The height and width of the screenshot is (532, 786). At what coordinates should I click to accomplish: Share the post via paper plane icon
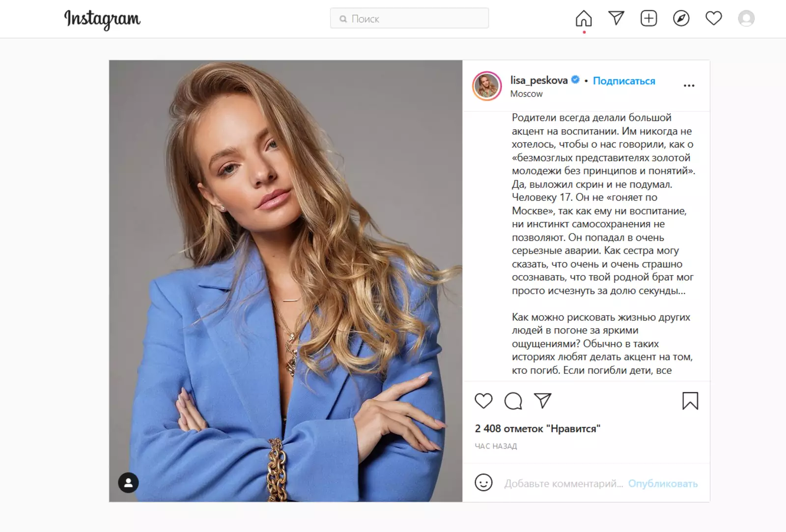coord(542,401)
